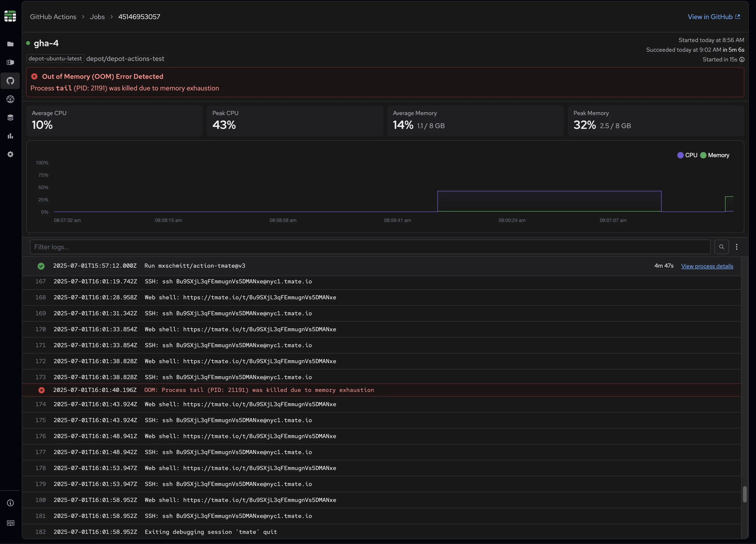This screenshot has width=756, height=544.
Task: Click the log search magnifier icon
Action: click(722, 247)
